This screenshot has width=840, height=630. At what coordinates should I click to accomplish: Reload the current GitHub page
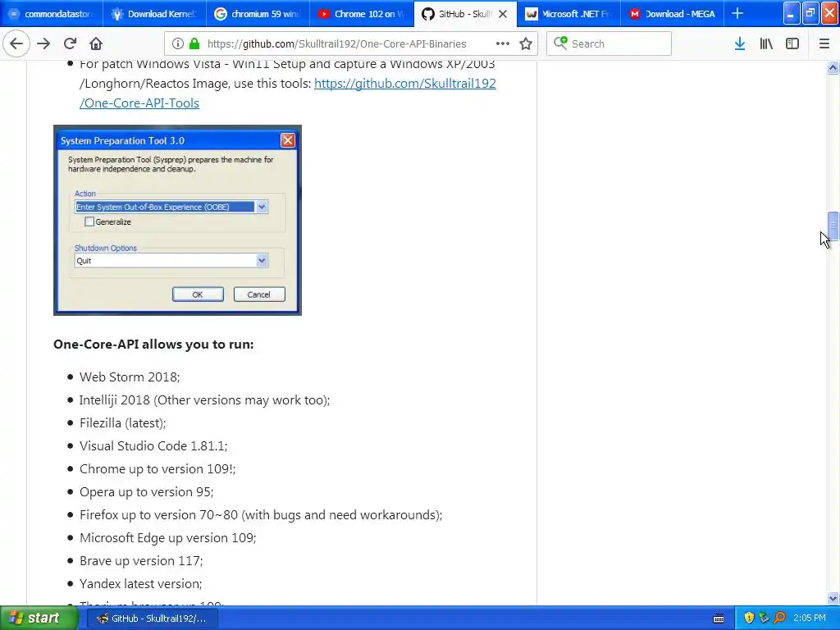70,43
